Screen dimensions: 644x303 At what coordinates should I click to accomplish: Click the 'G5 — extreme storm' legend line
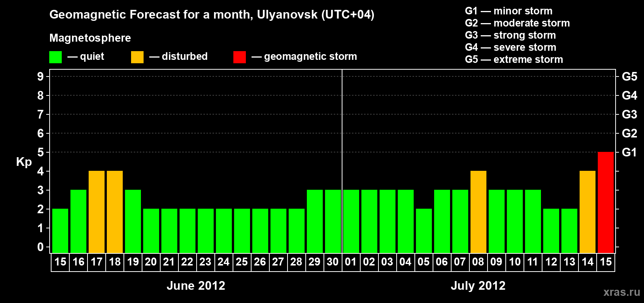(x=514, y=59)
